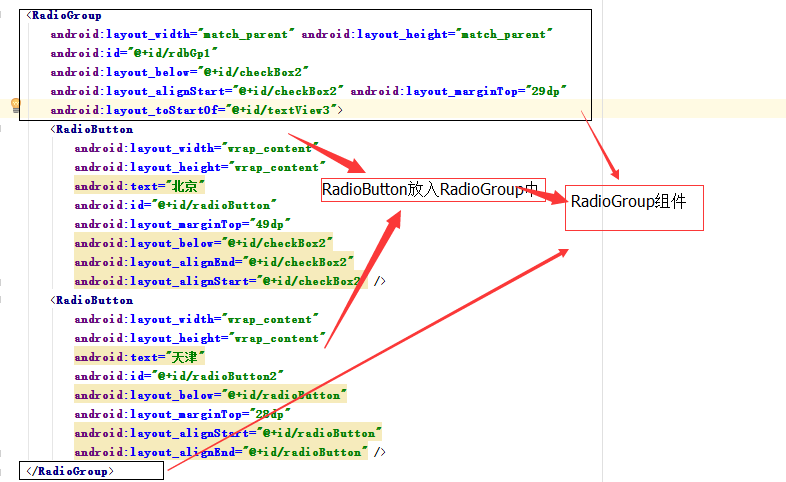Viewport: 786px width, 482px height.
Task: Click the layout_width="match_parent" attribute
Action: coord(172,35)
